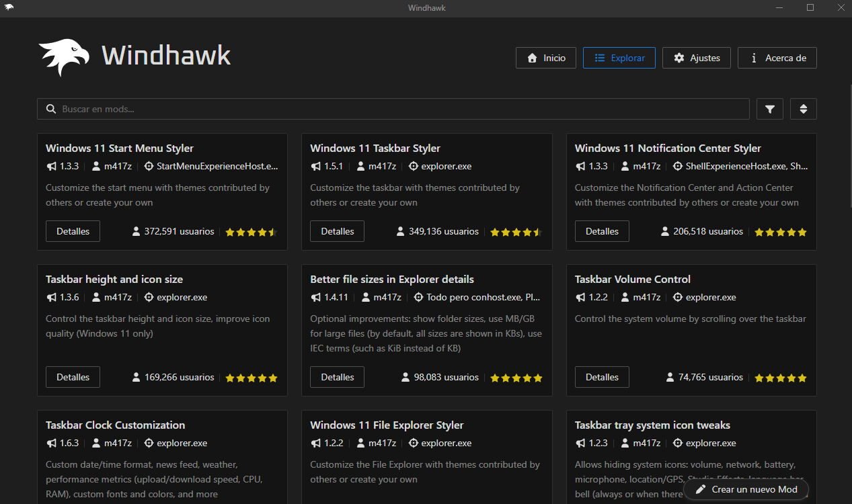This screenshot has height=504, width=852.
Task: Open Detalles for Better file sizes in Explorer details
Action: (337, 376)
